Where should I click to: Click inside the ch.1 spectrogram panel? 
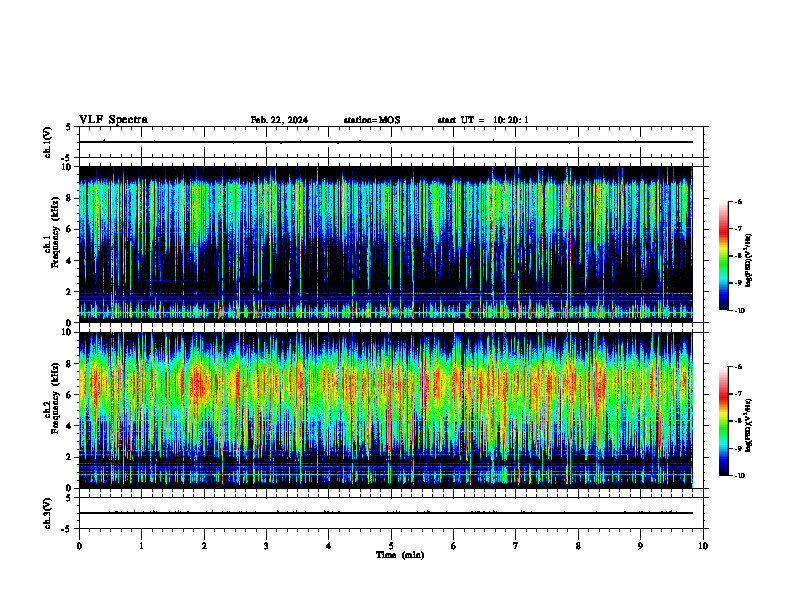[385, 244]
